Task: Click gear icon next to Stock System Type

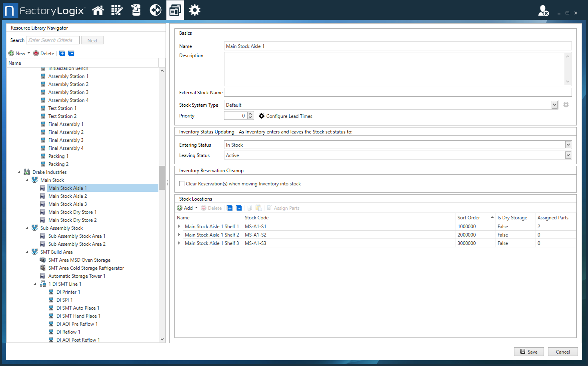Action: click(x=566, y=105)
